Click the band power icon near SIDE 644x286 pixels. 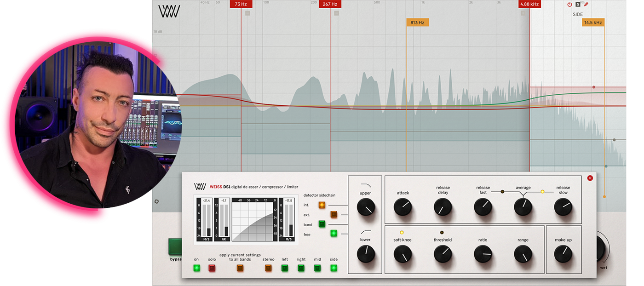(x=569, y=5)
